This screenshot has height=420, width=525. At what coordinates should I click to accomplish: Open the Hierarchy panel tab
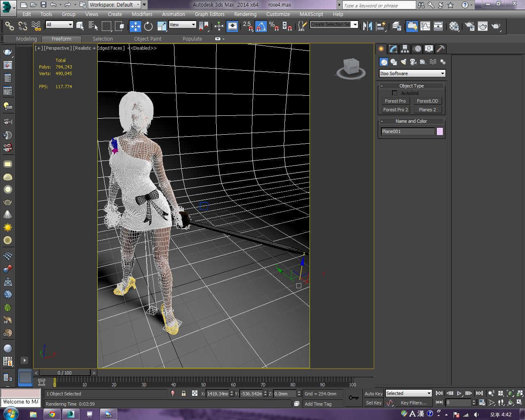coord(405,49)
